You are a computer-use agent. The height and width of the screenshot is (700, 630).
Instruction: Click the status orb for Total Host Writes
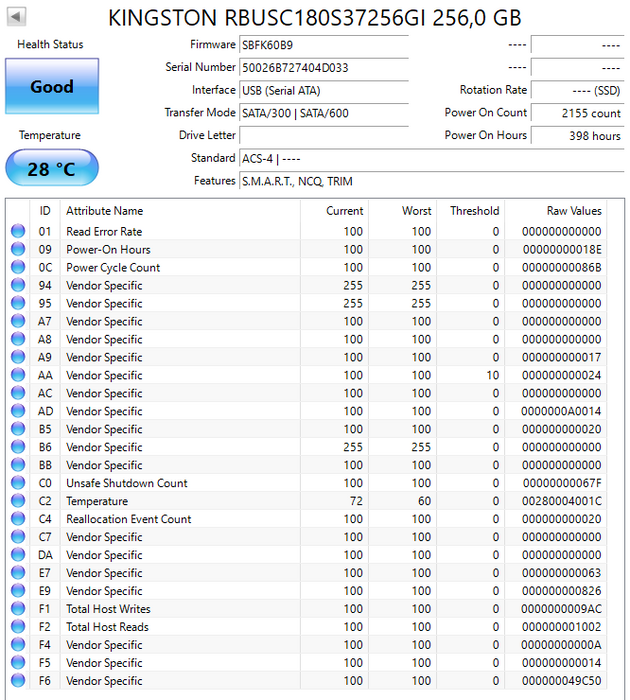click(18, 610)
